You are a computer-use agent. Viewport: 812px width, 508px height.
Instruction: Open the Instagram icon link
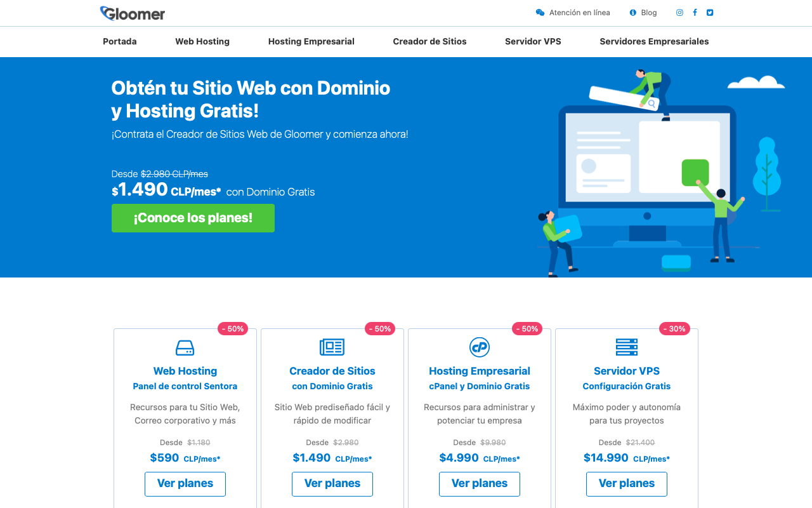679,13
